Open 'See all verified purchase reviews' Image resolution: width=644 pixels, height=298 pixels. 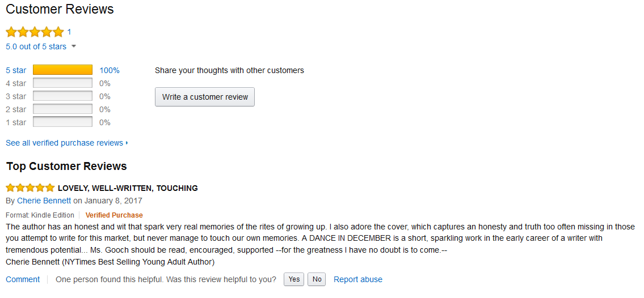(x=65, y=143)
